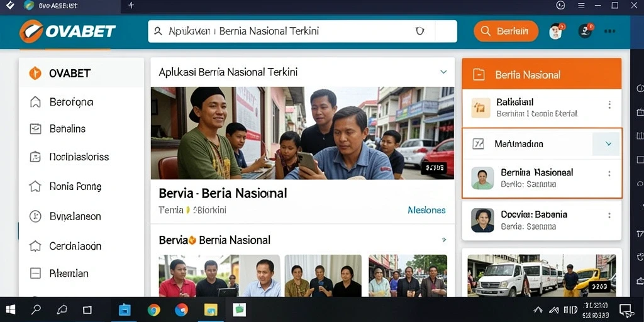
Task: Open second profile avatar with notification badge
Action: point(586,31)
